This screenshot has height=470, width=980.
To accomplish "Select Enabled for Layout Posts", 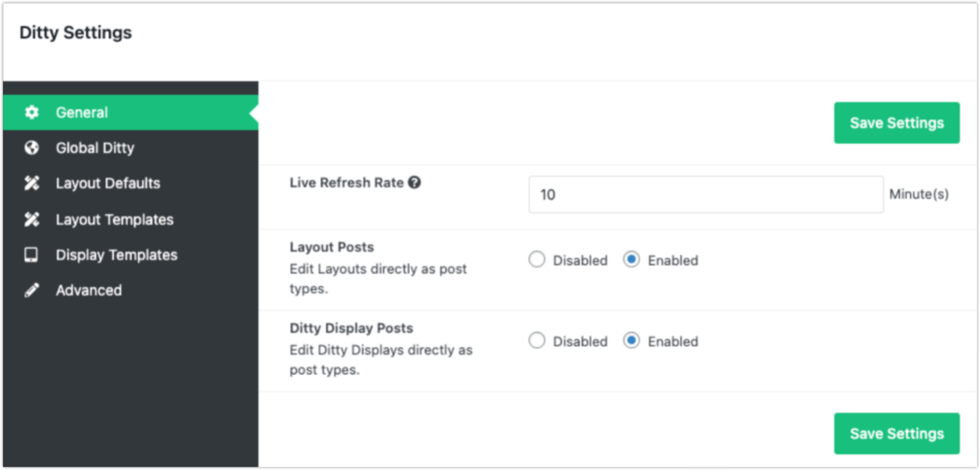I will click(x=631, y=259).
